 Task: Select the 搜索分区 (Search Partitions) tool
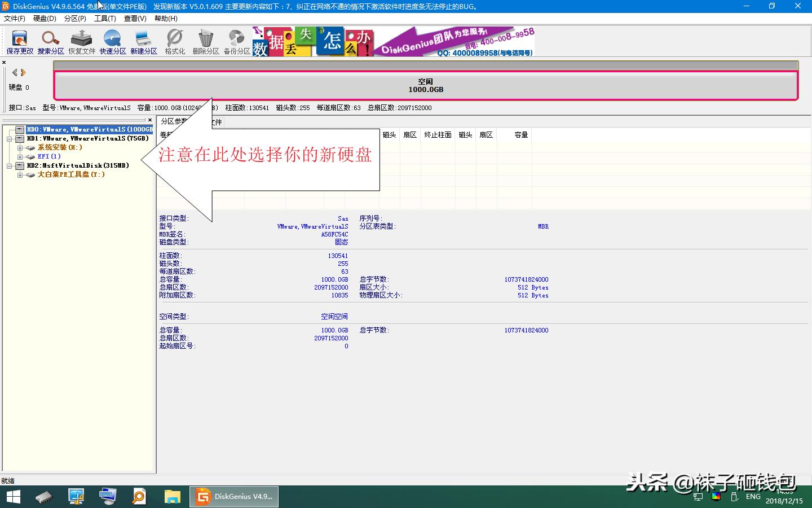click(x=51, y=41)
